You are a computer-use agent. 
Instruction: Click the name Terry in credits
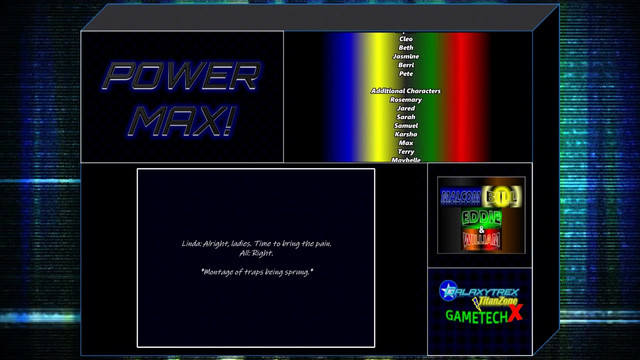[x=406, y=151]
